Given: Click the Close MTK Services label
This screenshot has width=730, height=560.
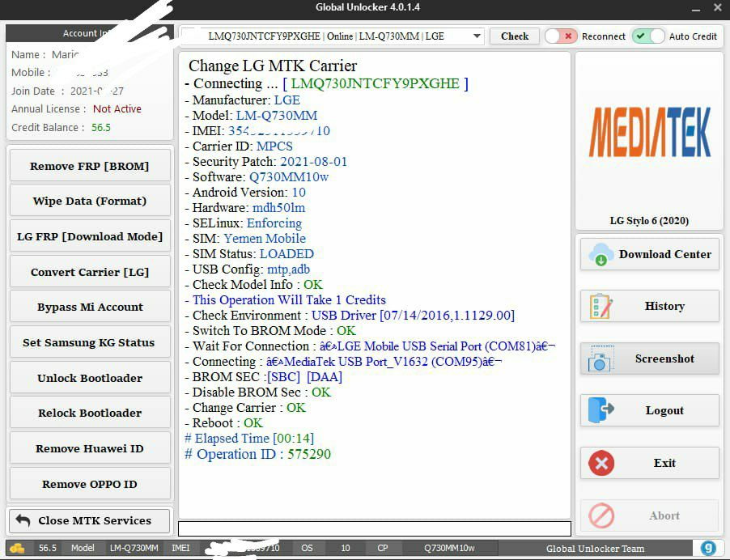Looking at the screenshot, I should (95, 520).
